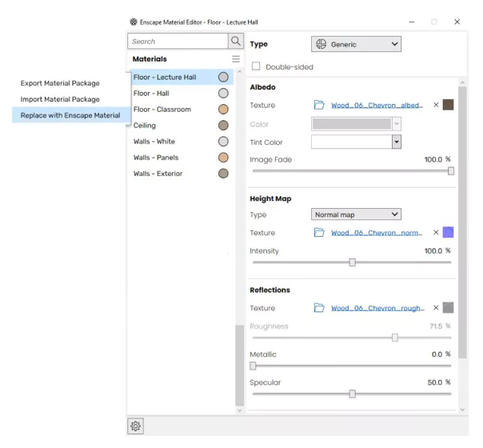Click Image Fade 100.0 % value

(437, 159)
